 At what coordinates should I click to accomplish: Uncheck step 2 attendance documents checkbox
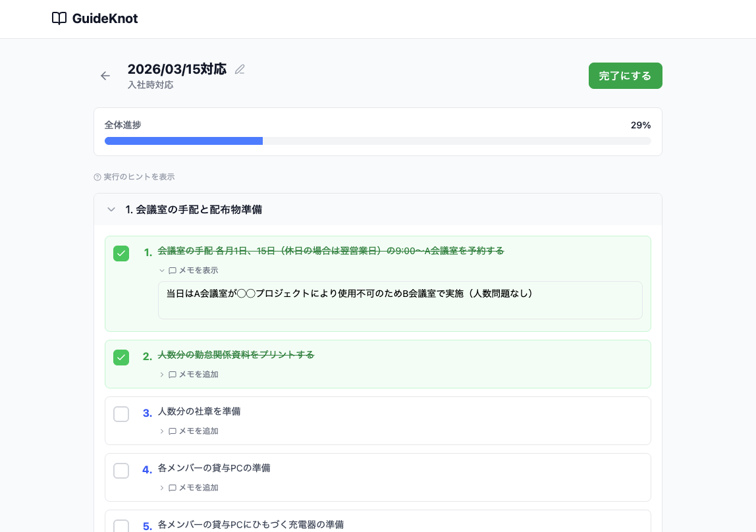(121, 358)
